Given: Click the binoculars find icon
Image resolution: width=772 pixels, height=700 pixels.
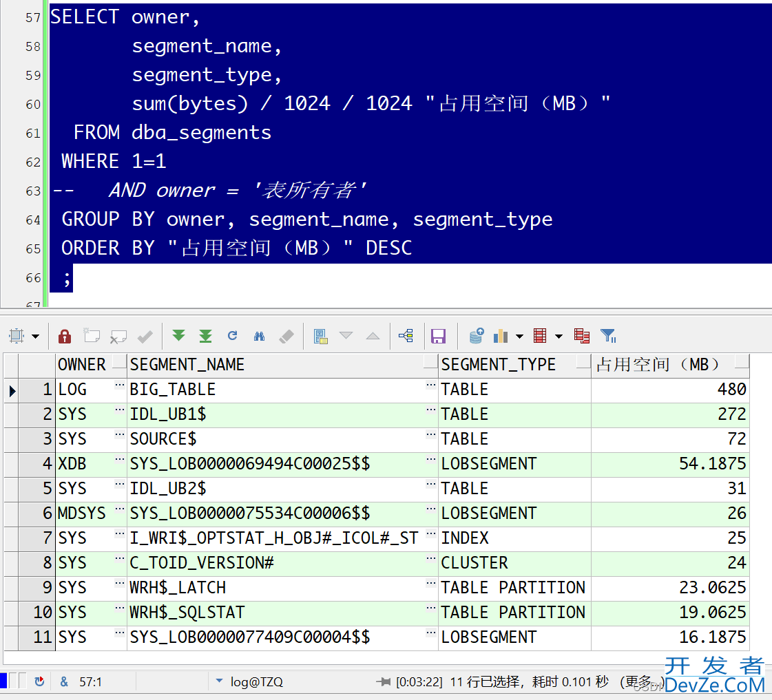Looking at the screenshot, I should [x=260, y=336].
